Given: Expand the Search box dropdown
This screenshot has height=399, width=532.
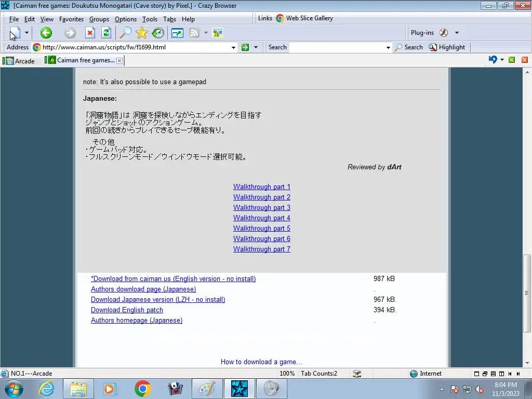Looking at the screenshot, I should click(x=388, y=47).
